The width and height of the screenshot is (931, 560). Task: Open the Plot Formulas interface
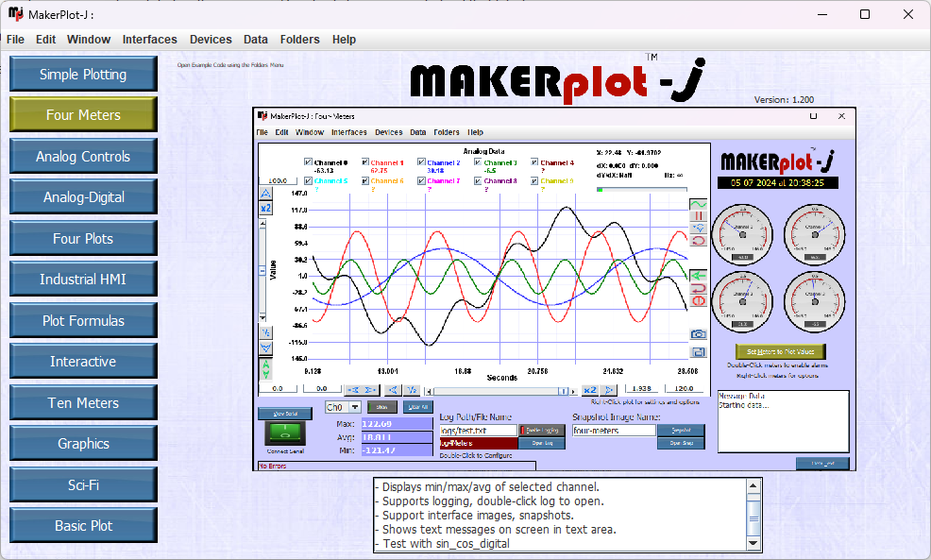pos(83,321)
